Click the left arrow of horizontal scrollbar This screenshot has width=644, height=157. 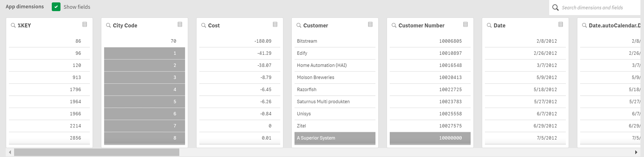click(x=10, y=152)
